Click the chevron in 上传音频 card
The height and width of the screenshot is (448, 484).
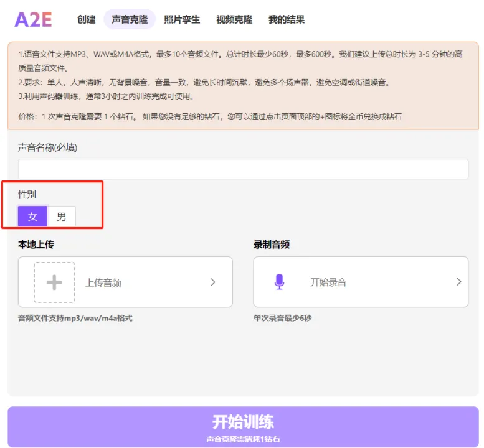click(212, 282)
